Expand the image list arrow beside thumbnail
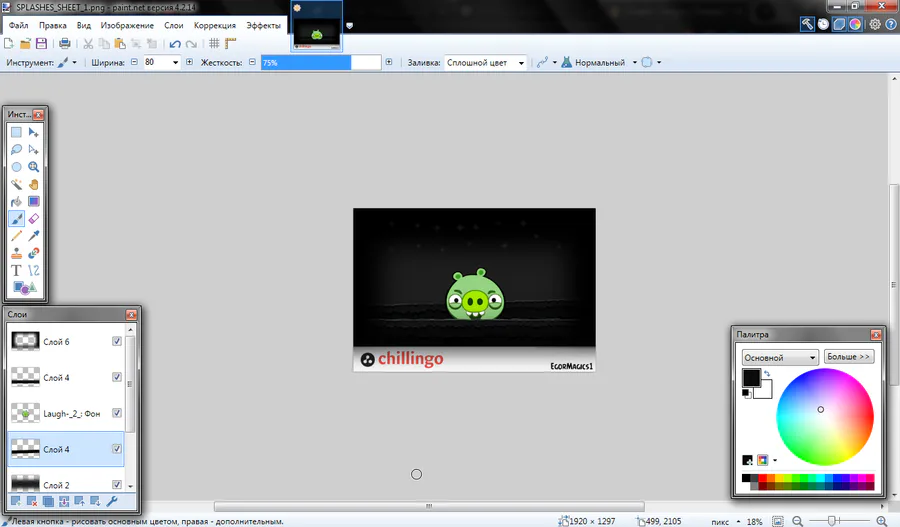The image size is (900, 527). coord(349,25)
